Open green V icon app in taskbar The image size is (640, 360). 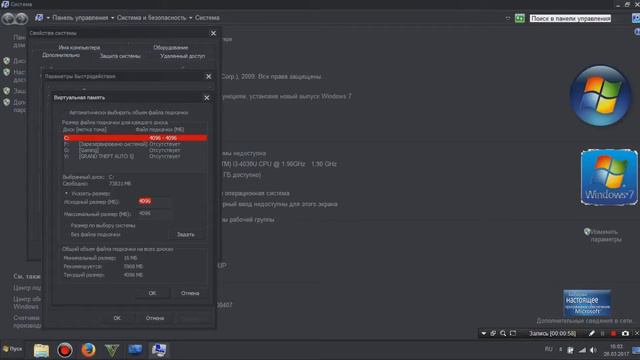[111, 350]
